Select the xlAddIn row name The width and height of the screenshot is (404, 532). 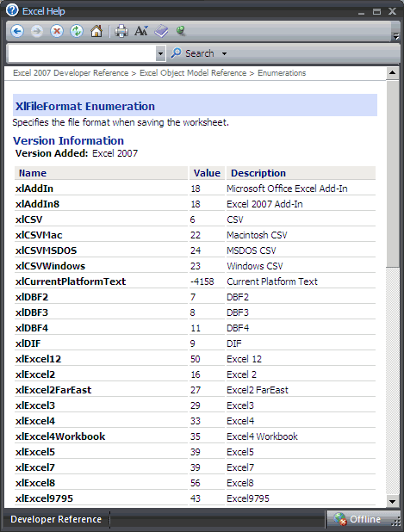coord(34,189)
